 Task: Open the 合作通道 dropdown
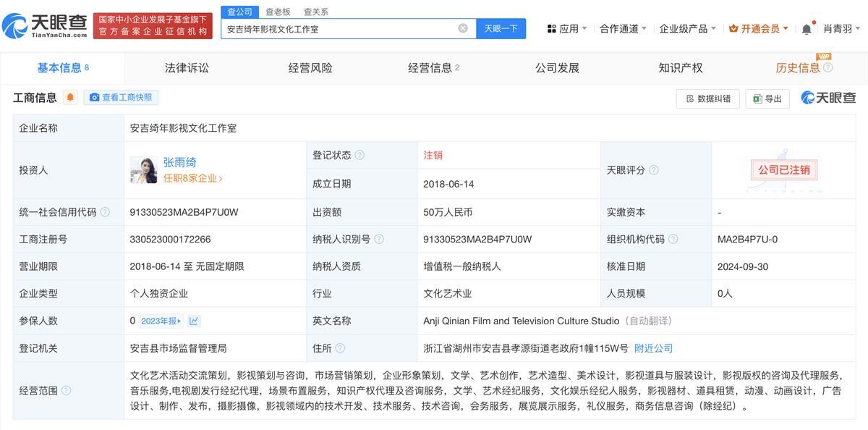623,29
